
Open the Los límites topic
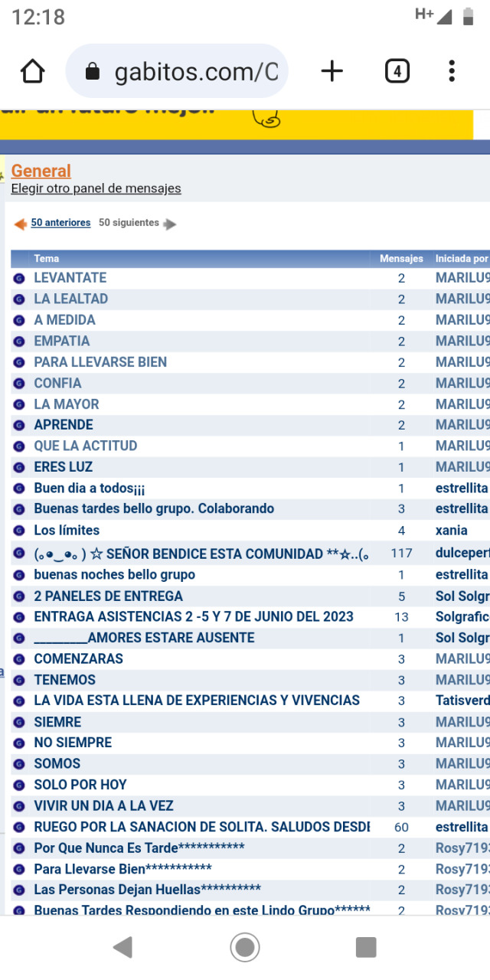click(67, 530)
